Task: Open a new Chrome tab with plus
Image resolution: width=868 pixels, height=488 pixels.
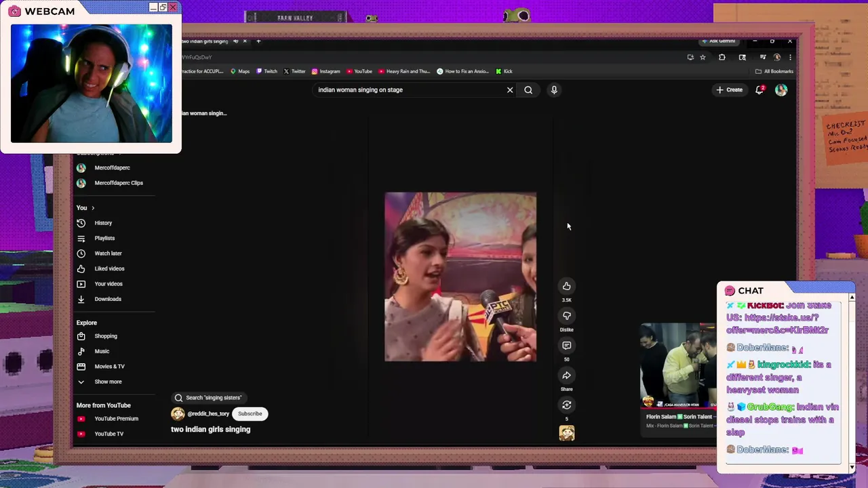Action: [x=258, y=41]
